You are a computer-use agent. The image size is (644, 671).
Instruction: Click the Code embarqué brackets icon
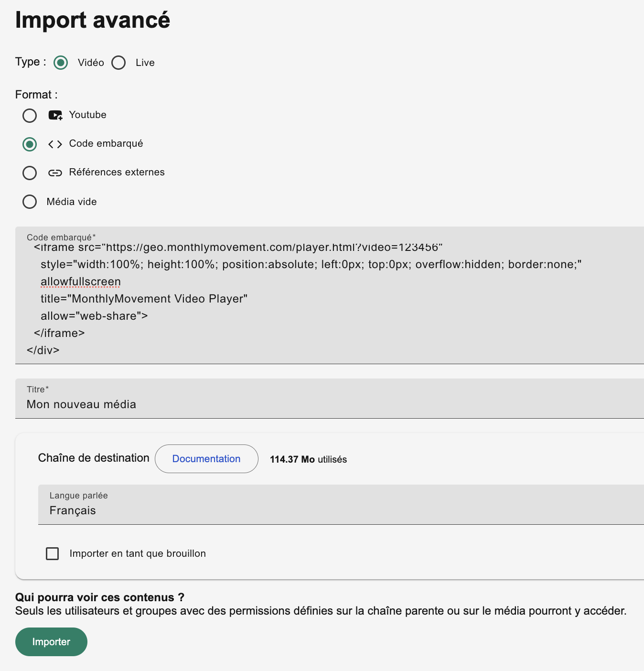[55, 144]
